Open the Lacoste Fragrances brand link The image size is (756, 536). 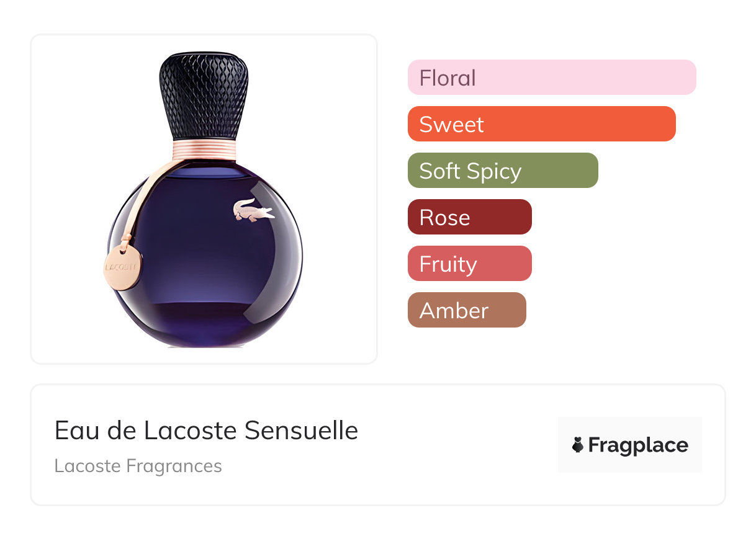(138, 466)
